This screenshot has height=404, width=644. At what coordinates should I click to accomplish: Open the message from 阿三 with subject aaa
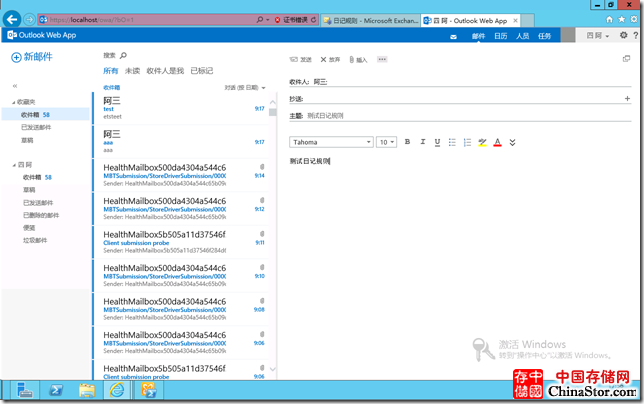(181, 142)
